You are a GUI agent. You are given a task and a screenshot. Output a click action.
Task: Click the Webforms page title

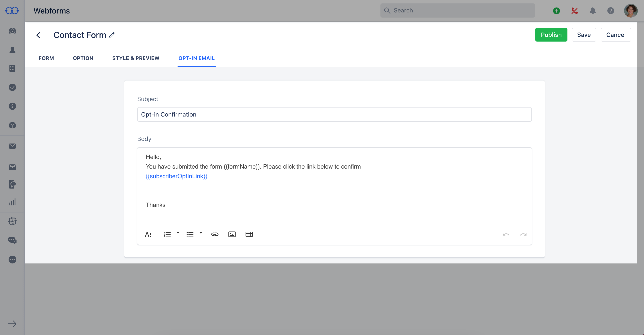[x=52, y=11]
